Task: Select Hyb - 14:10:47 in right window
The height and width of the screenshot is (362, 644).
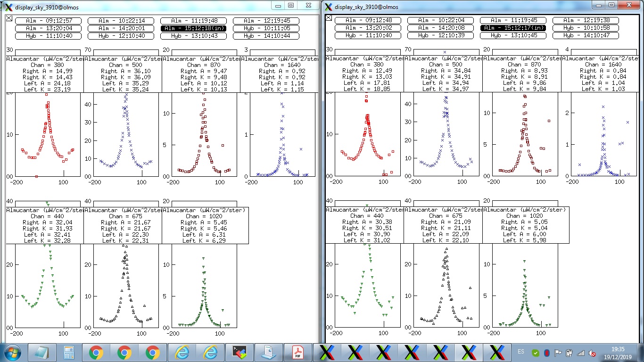Action: click(x=586, y=35)
